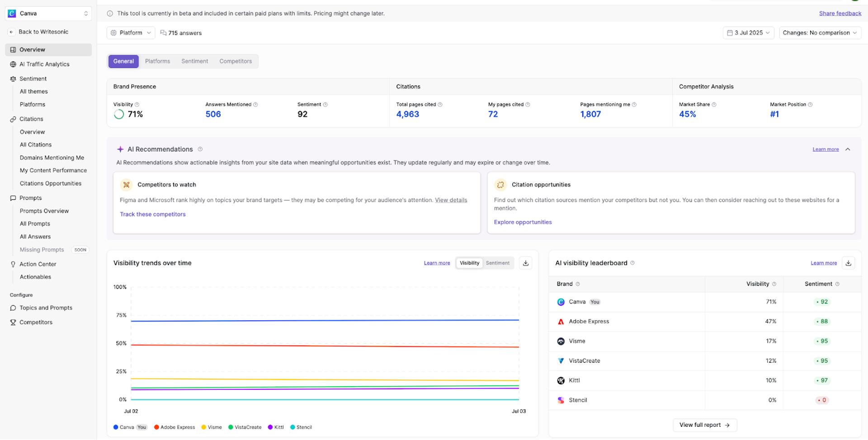868x440 pixels.
Task: Click the beta notice info icon
Action: pyautogui.click(x=110, y=14)
